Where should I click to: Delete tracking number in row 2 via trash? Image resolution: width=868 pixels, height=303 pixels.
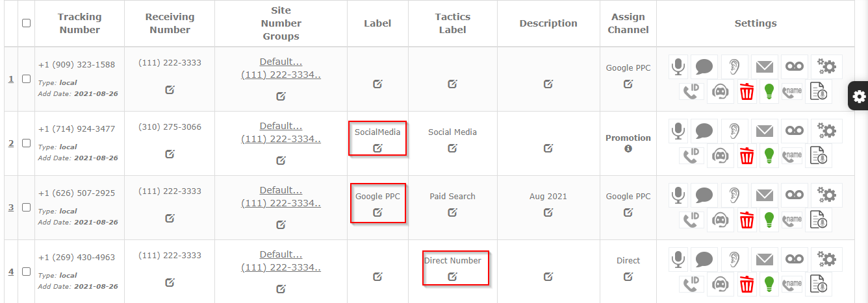(747, 156)
